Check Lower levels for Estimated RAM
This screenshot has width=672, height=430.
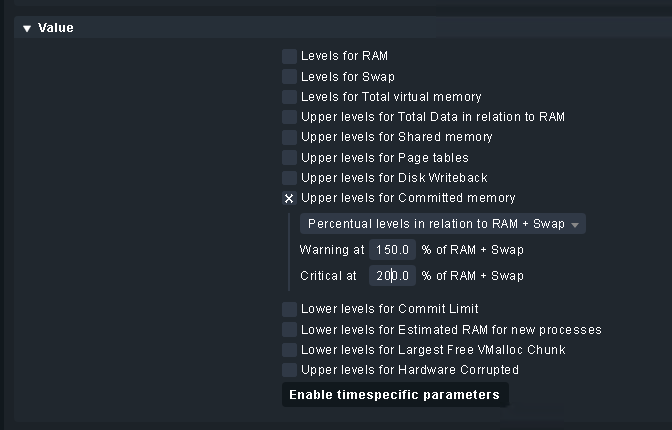click(289, 329)
